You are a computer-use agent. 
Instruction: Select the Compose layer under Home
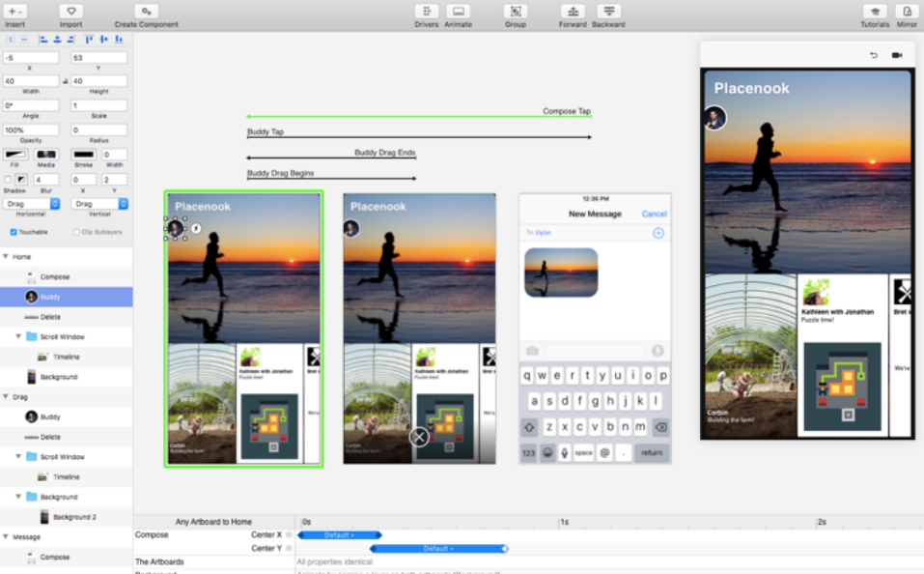[66, 276]
